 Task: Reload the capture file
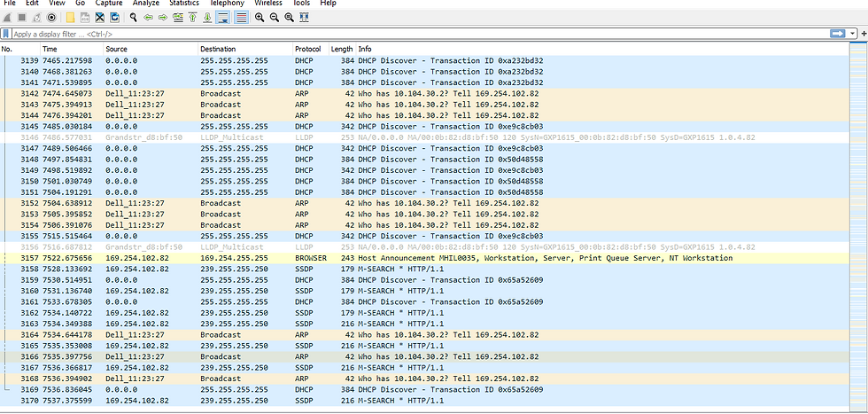(114, 18)
